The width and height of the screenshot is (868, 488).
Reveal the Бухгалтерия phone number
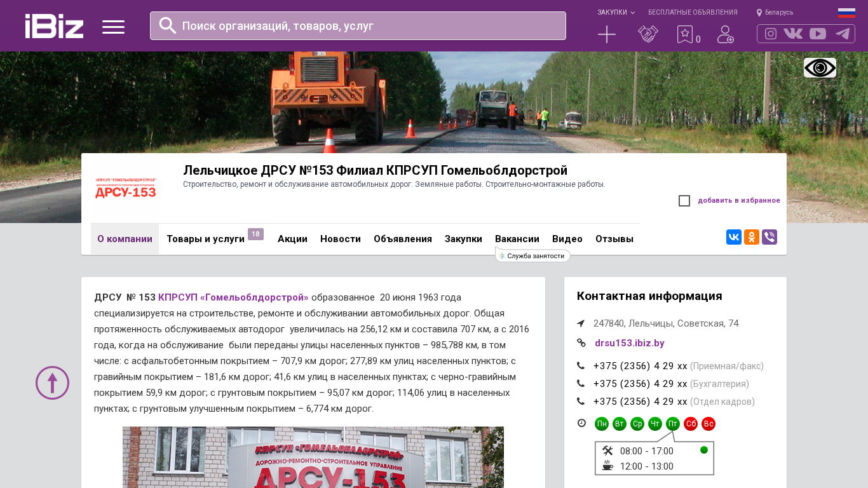(x=641, y=384)
